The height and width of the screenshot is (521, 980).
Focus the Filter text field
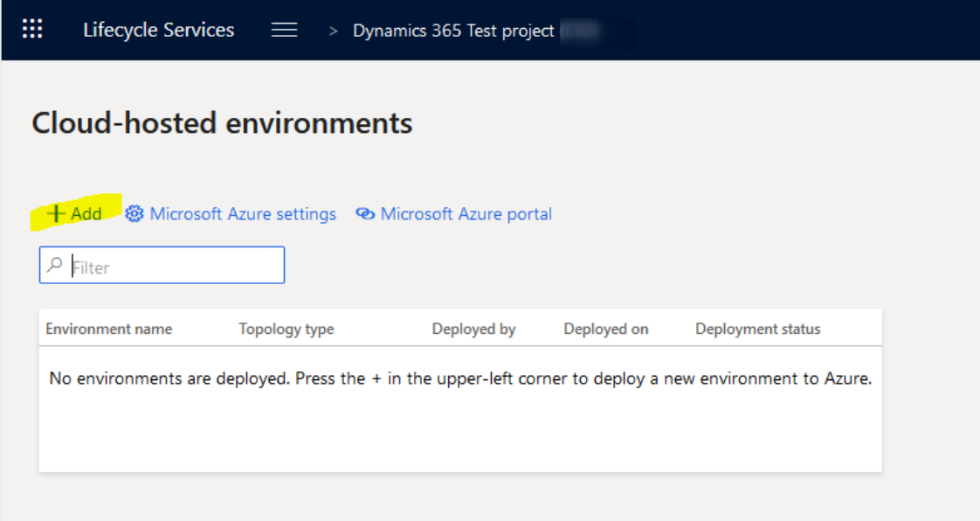coord(162,265)
